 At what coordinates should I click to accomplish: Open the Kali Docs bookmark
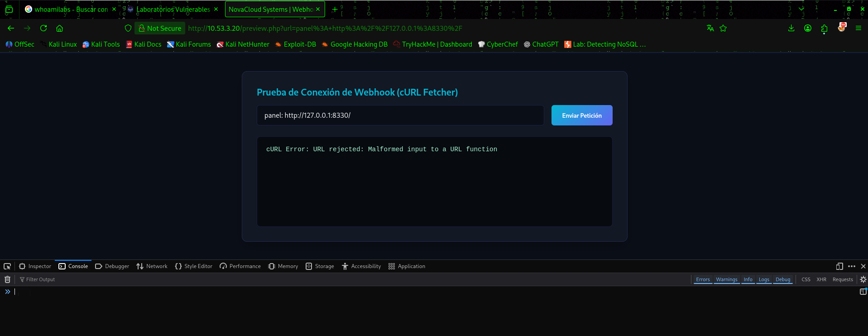144,44
